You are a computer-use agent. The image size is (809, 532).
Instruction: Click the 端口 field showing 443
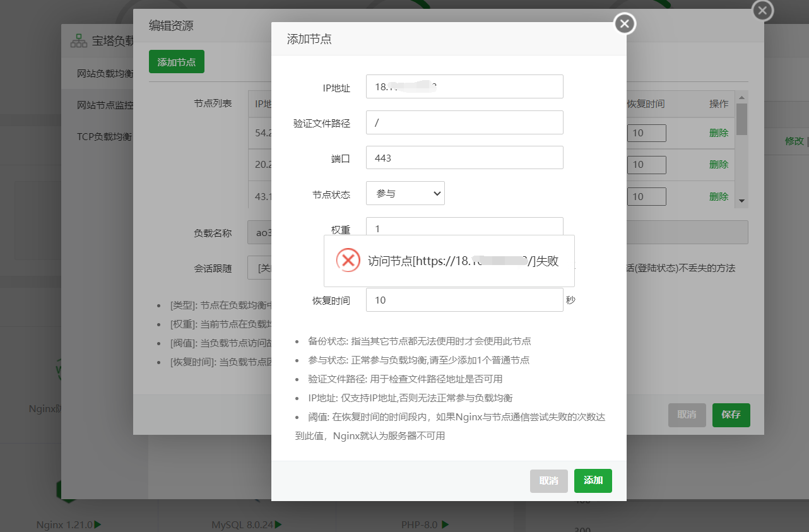(x=464, y=158)
